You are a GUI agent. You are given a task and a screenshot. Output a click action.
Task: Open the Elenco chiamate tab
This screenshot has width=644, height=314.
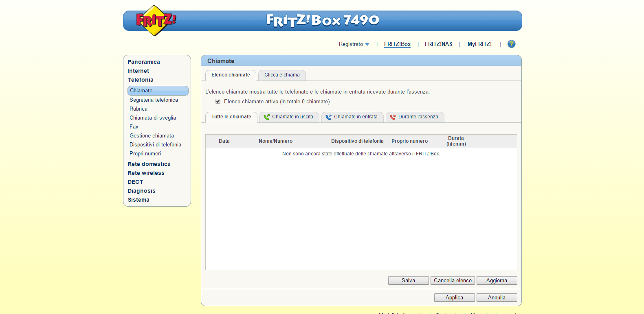tap(231, 75)
